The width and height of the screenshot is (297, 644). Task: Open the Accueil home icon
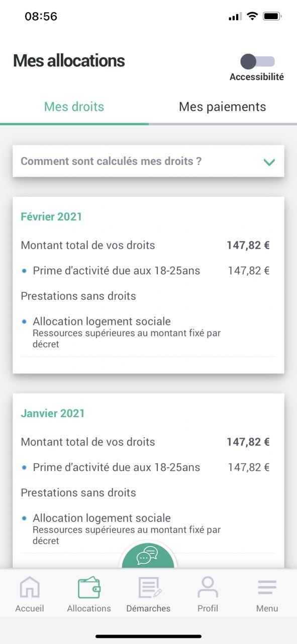tap(29, 587)
